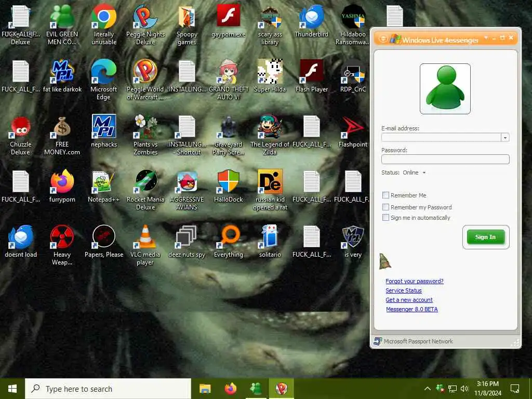Open the Messenger 8.0 BETA link
The image size is (532, 399).
[411, 309]
